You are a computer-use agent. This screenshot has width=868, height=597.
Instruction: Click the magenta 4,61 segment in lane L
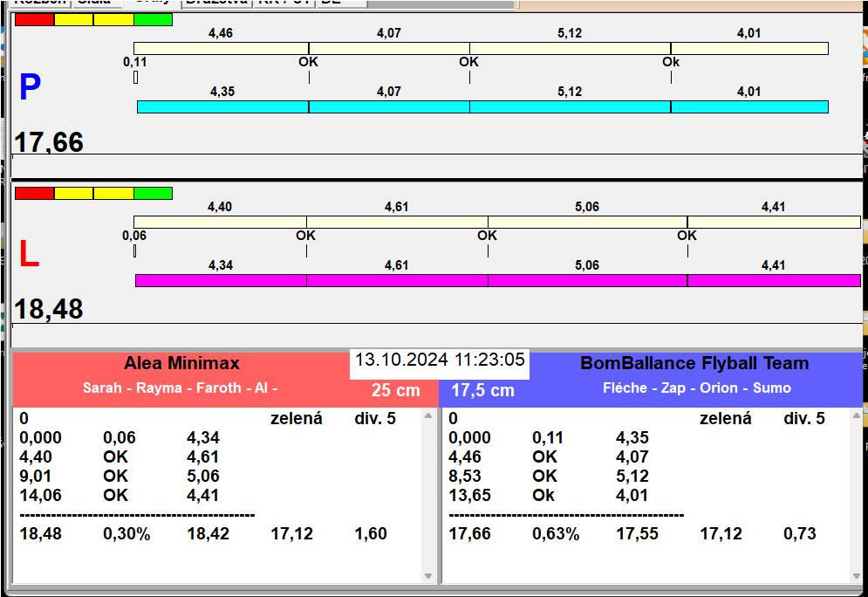click(396, 280)
